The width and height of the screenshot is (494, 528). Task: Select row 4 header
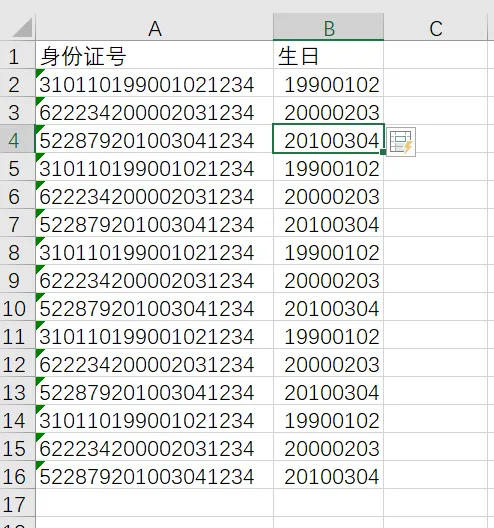[x=18, y=139]
